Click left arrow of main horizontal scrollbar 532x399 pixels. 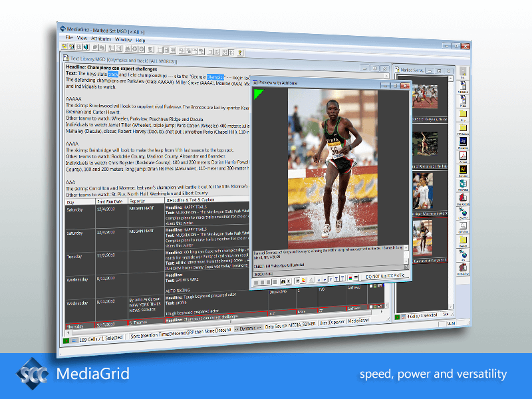68,334
